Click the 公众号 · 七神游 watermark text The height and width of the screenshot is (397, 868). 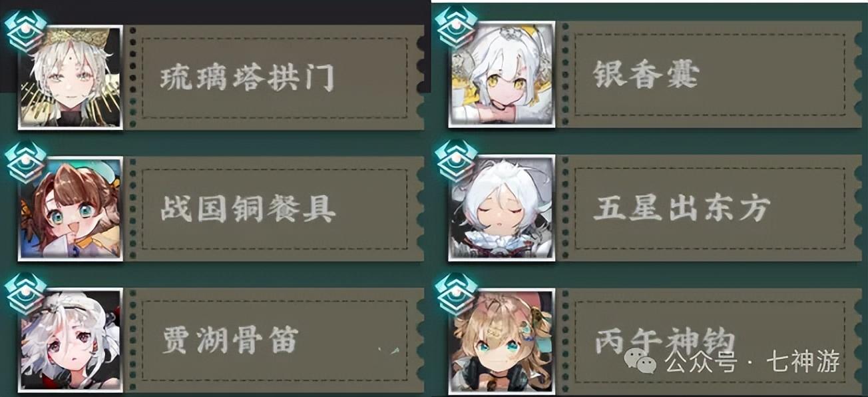click(x=752, y=362)
